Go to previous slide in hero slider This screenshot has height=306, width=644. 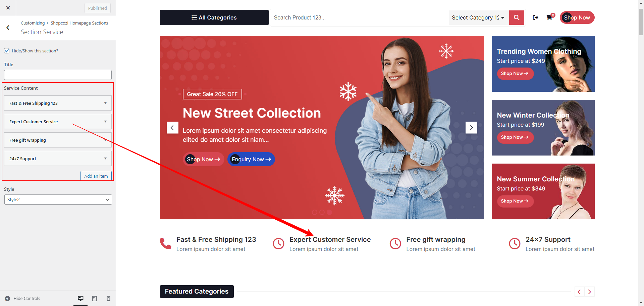pos(172,128)
